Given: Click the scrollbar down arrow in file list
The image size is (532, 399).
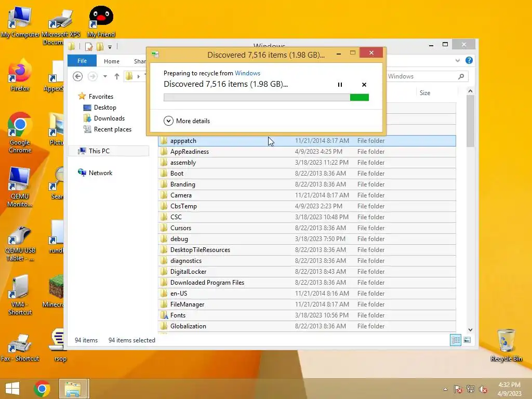Looking at the screenshot, I should (470, 330).
